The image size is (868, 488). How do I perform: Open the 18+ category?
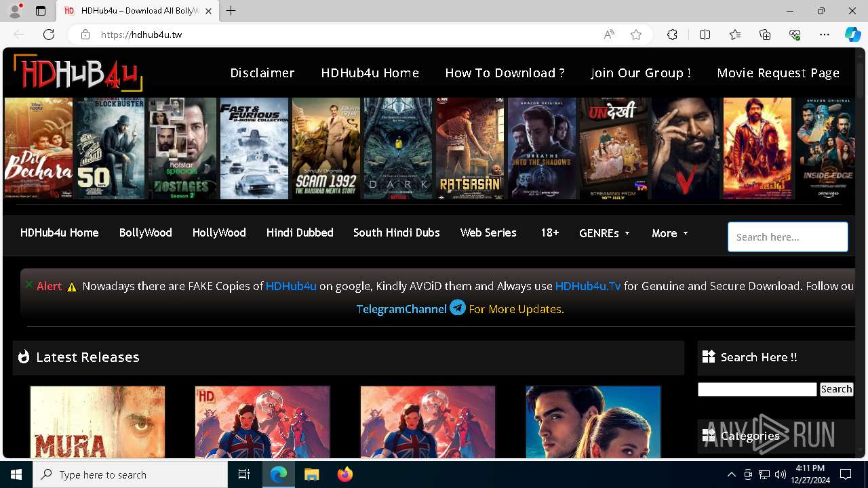click(550, 232)
